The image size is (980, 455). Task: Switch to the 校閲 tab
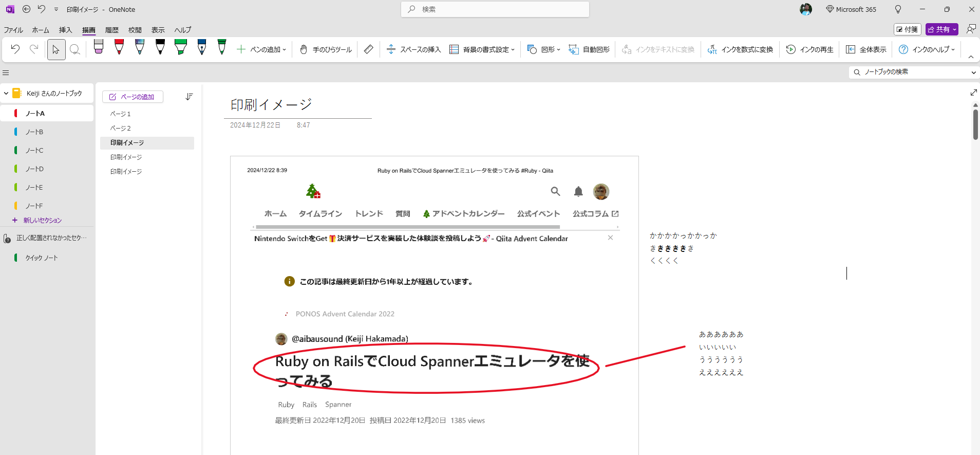point(135,30)
